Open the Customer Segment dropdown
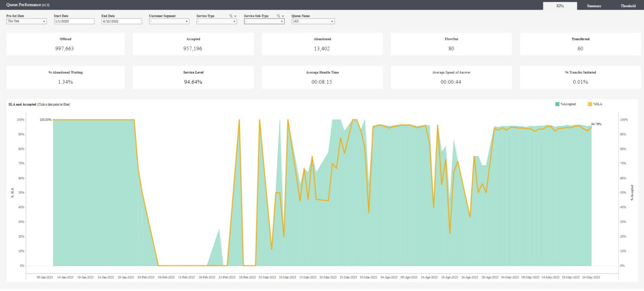644x291 pixels. click(169, 21)
